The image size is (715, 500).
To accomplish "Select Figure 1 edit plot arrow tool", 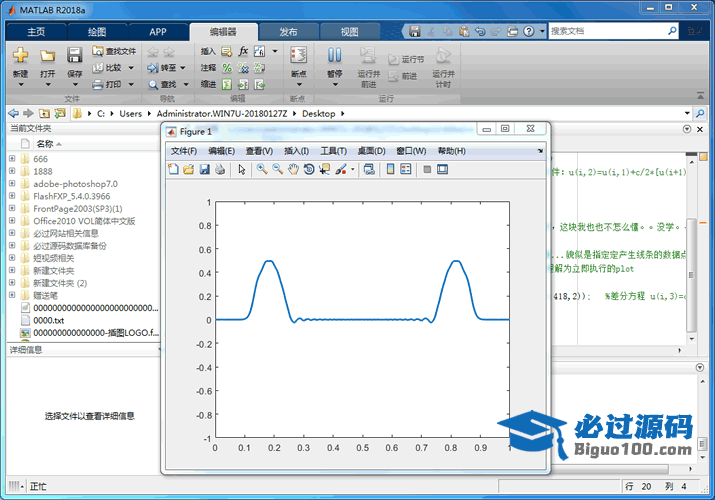I will tap(242, 169).
